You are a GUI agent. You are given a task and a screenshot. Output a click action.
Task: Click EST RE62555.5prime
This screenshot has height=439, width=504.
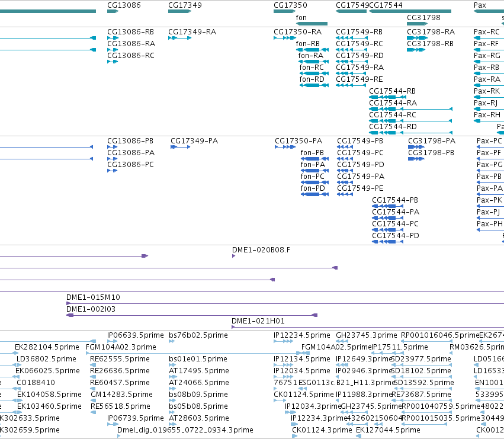pyautogui.click(x=120, y=359)
